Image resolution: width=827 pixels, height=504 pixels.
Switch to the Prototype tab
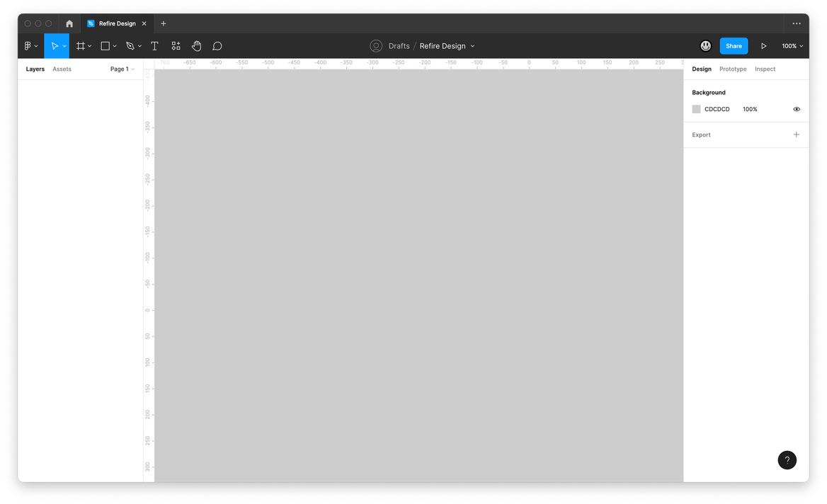point(733,69)
